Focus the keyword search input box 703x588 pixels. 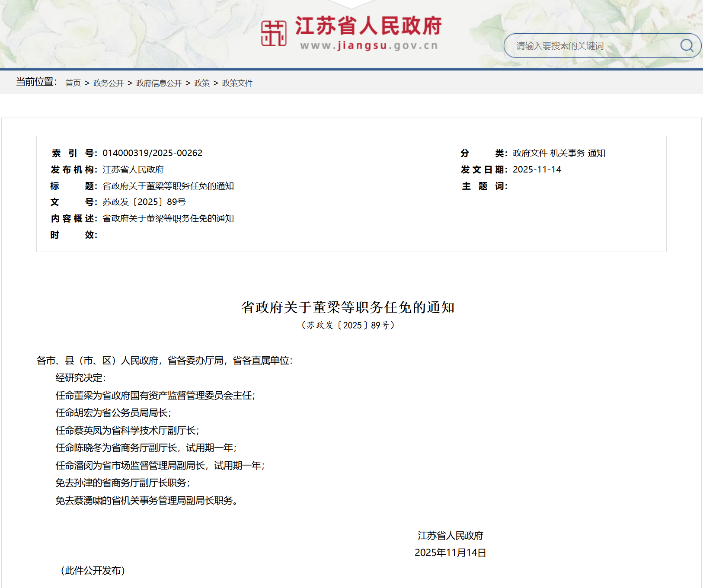click(x=592, y=46)
